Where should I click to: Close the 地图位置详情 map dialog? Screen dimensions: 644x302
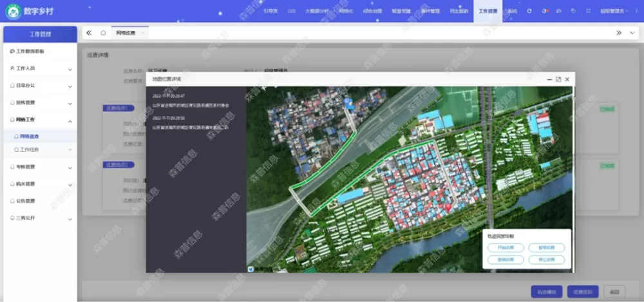point(567,79)
